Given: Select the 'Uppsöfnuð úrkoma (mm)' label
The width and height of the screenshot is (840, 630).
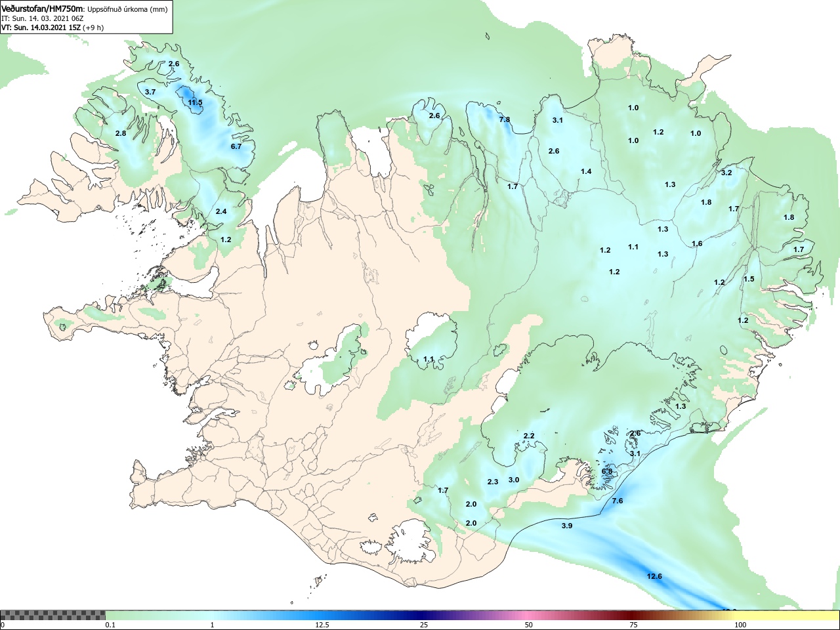Looking at the screenshot, I should [127, 9].
